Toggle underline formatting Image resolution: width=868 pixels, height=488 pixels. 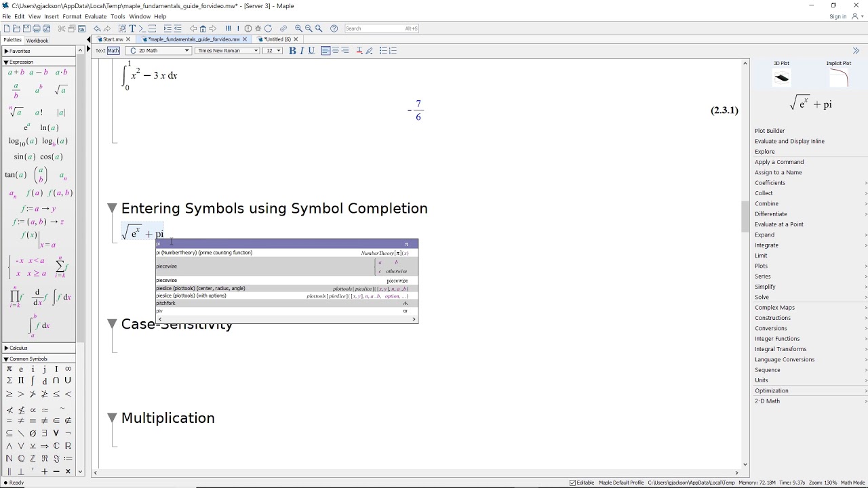pos(311,50)
